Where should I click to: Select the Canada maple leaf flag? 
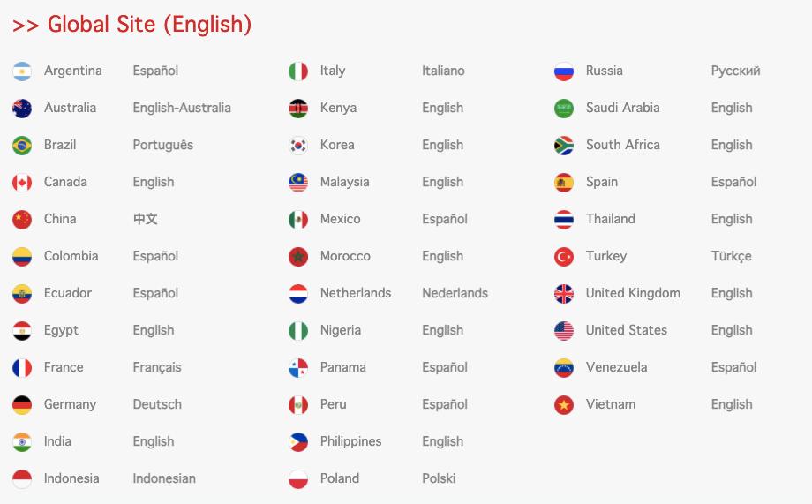coord(22,183)
